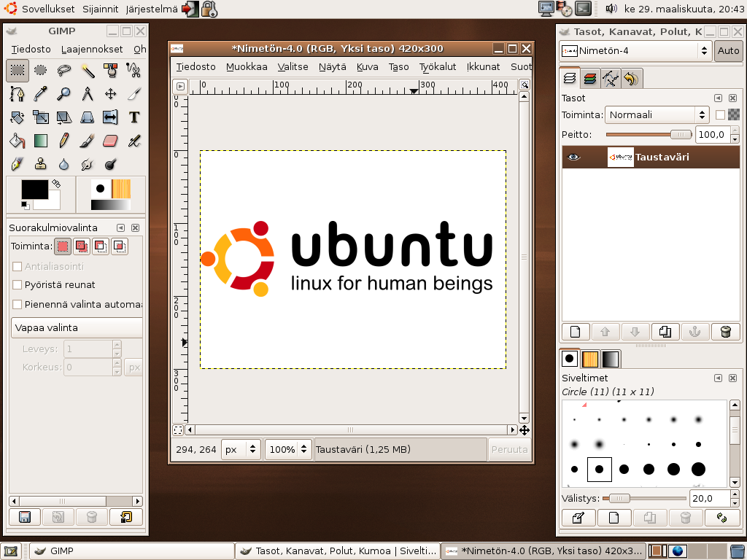Click the Auto button
The height and width of the screenshot is (560, 747).
(x=729, y=51)
